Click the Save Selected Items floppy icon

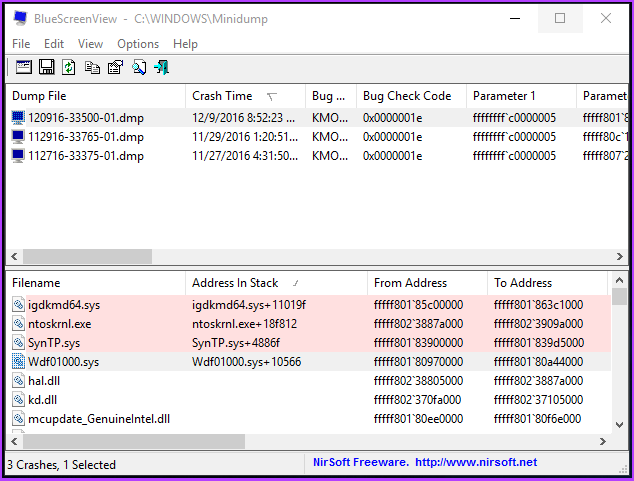point(46,67)
